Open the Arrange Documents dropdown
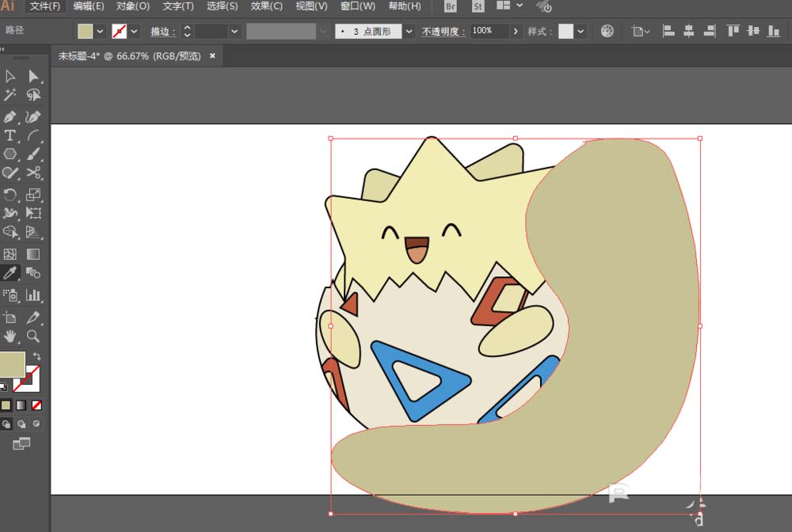792x532 pixels. [x=509, y=6]
